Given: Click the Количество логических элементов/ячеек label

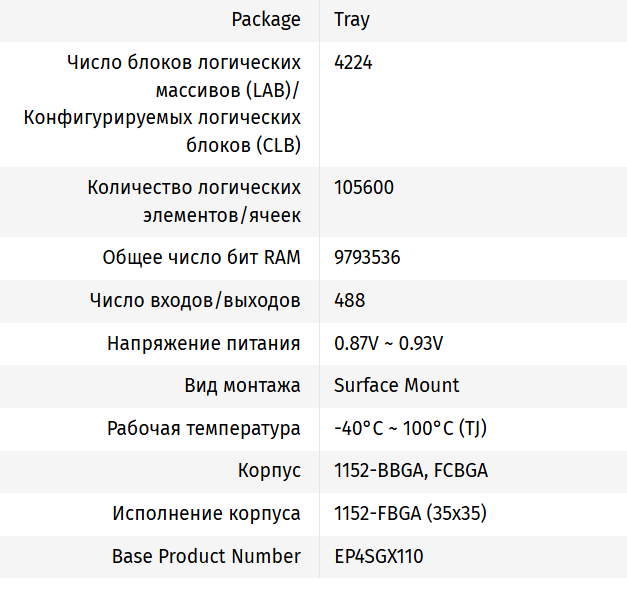Looking at the screenshot, I should [x=194, y=201].
